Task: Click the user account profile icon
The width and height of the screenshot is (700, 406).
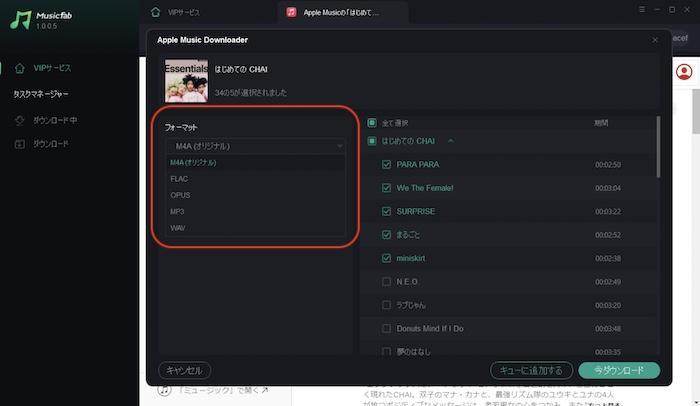Action: (684, 72)
